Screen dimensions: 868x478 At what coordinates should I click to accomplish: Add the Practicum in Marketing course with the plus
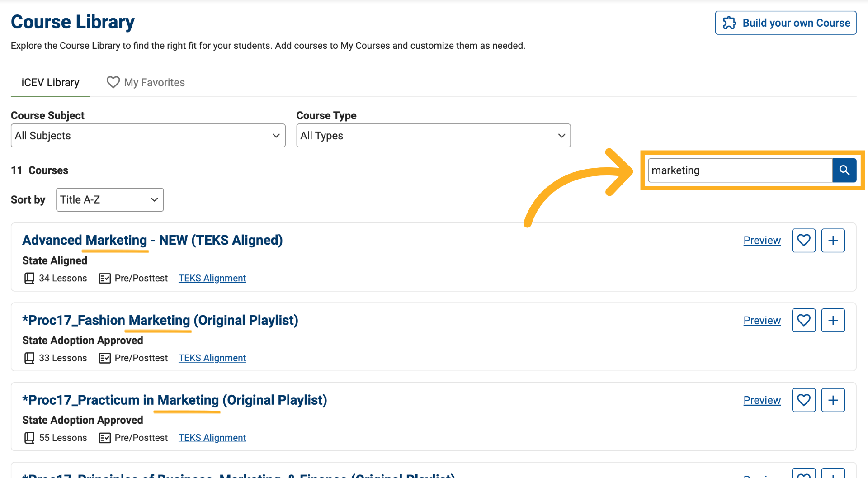click(833, 400)
